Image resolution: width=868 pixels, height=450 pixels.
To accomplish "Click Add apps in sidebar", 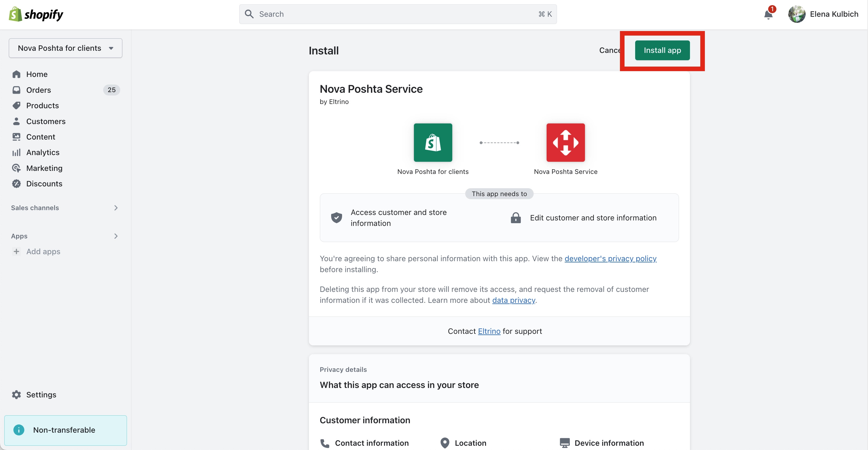I will (43, 251).
